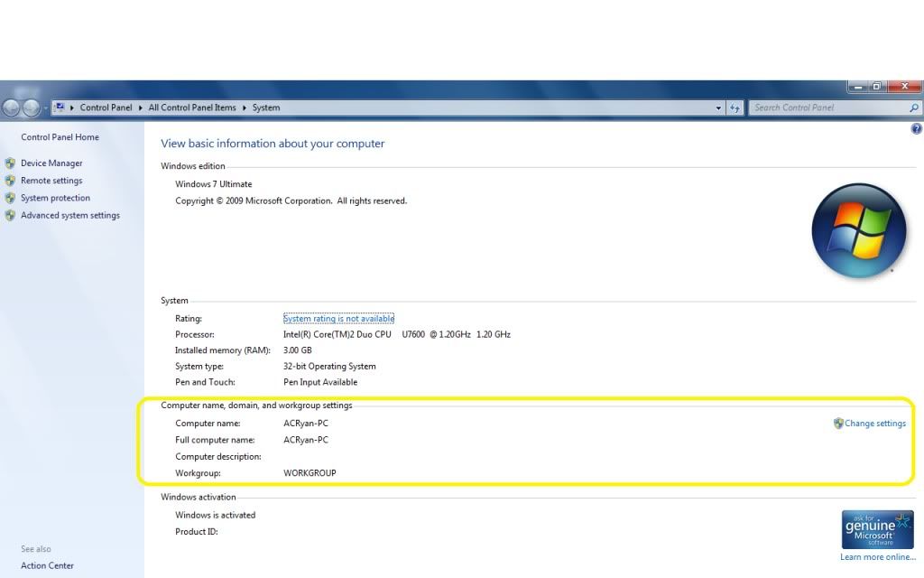The height and width of the screenshot is (578, 924).
Task: Select the Rating label
Action: [x=189, y=319]
